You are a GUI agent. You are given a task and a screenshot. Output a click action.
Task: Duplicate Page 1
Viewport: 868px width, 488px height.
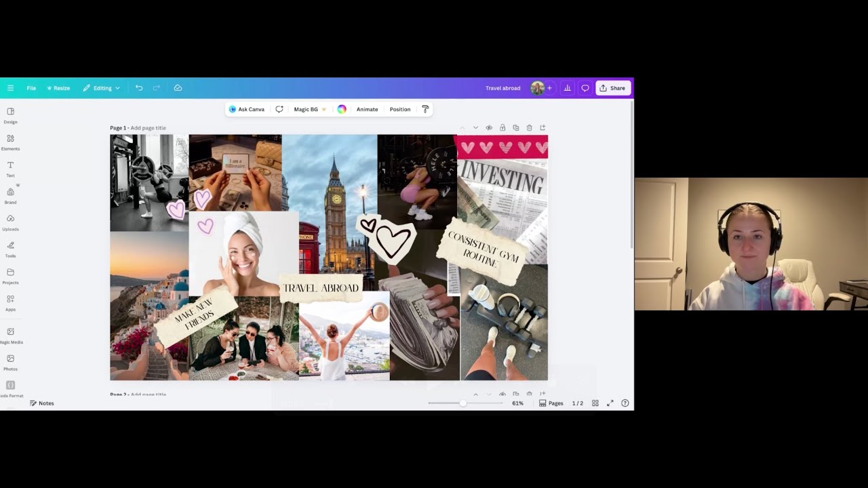[516, 127]
